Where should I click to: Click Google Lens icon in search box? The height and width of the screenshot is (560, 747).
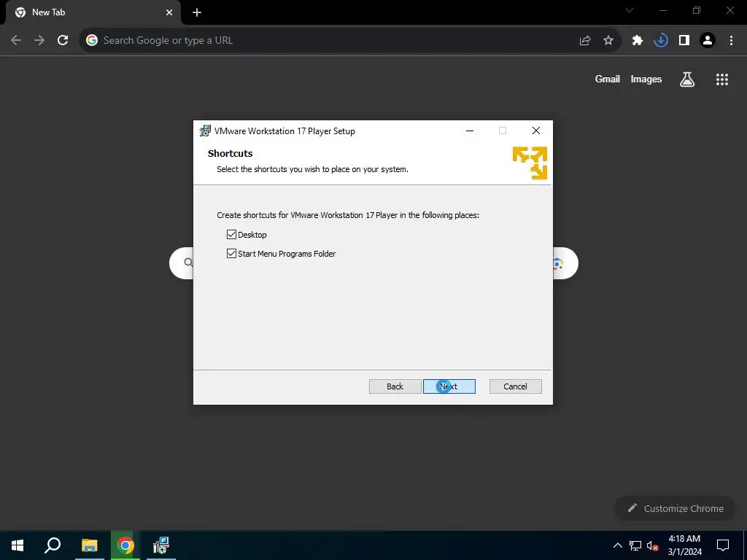(559, 263)
